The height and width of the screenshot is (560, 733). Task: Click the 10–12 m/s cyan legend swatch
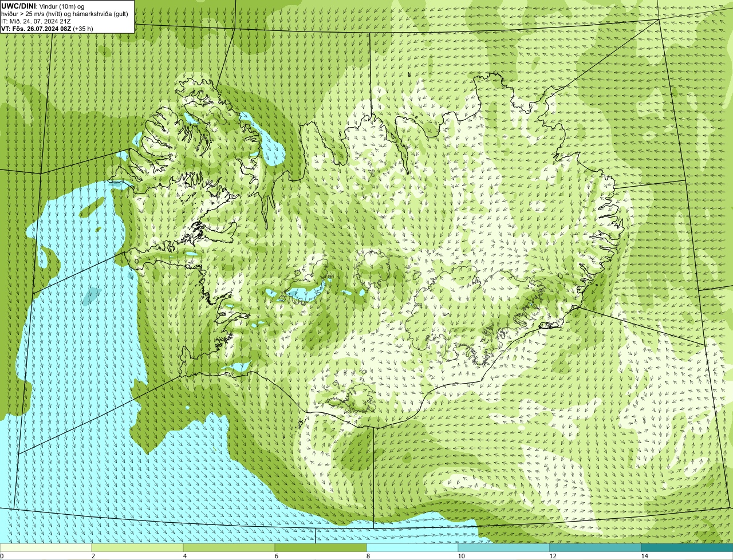point(504,547)
